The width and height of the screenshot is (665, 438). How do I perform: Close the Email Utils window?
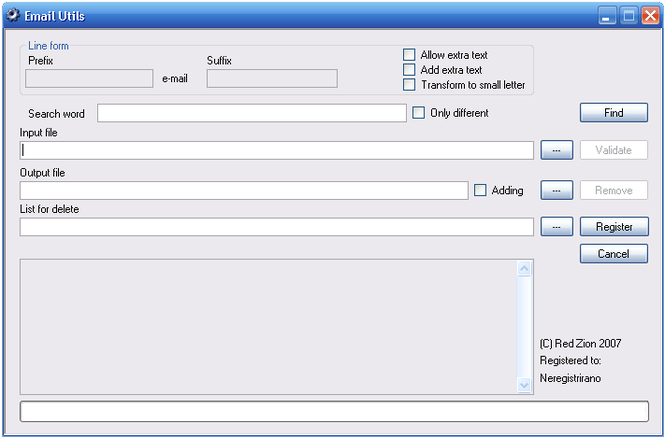point(650,16)
